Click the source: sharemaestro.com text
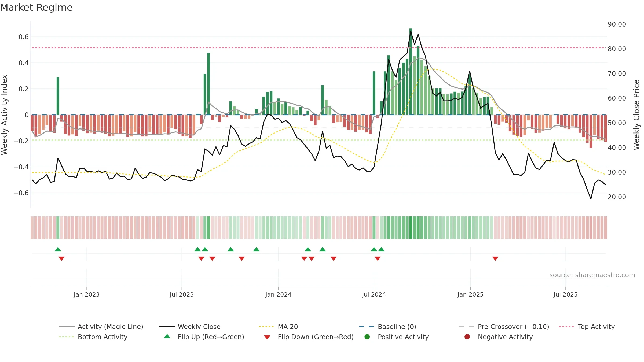The height and width of the screenshot is (362, 644). (x=592, y=275)
